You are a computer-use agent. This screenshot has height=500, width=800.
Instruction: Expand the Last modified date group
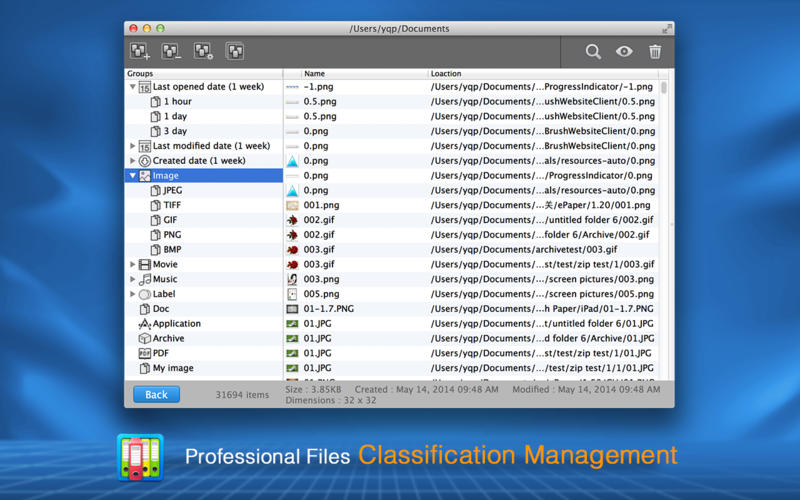(133, 146)
